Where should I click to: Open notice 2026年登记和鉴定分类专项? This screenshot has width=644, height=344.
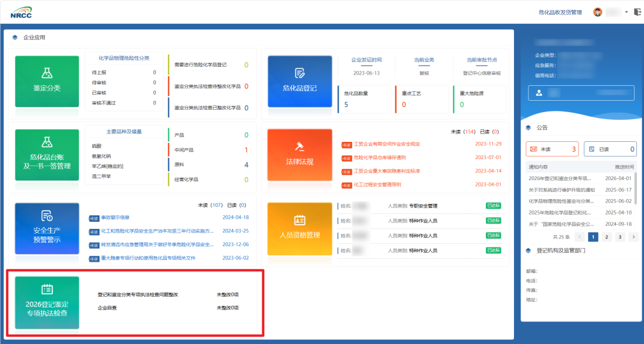pos(560,179)
